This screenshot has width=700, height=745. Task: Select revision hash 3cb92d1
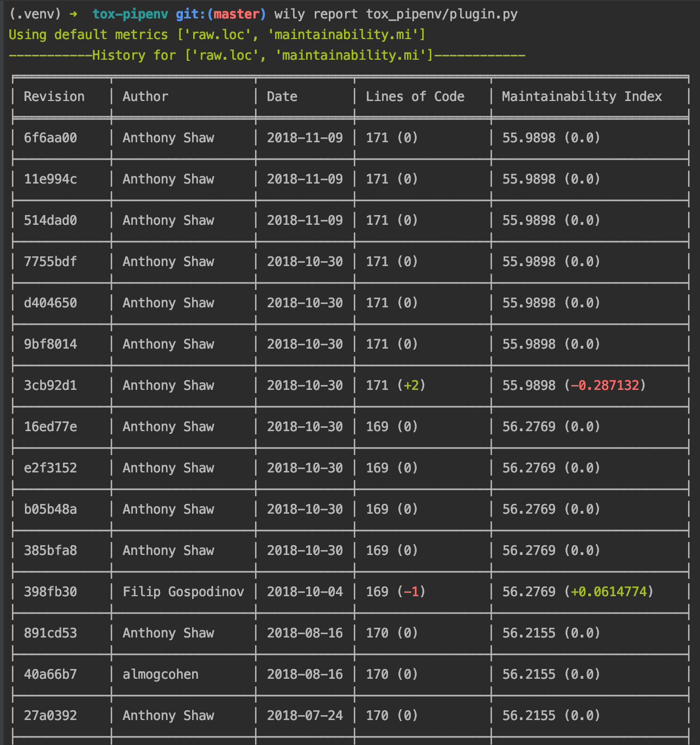[x=50, y=386]
